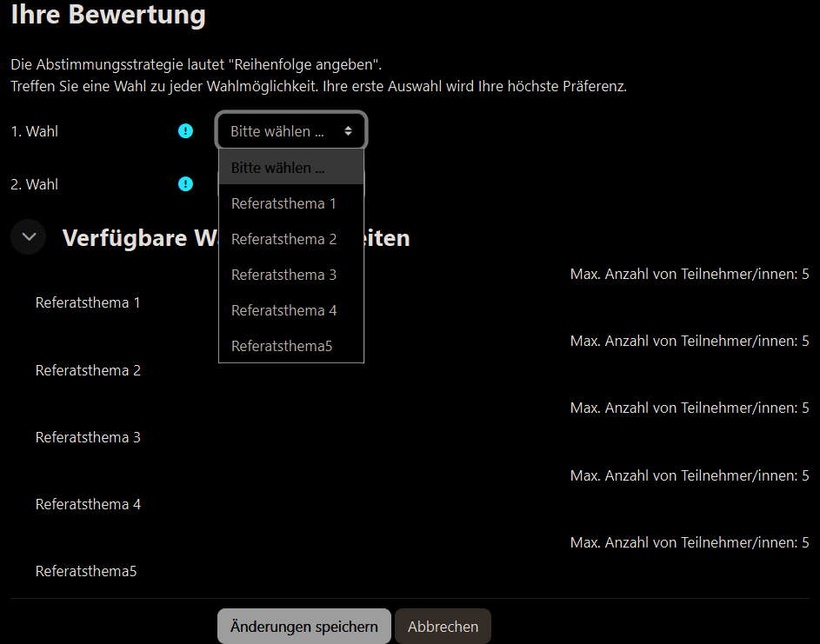Click Referatsthema 4 in available choices list
Screen dimensions: 820x644
click(88, 504)
